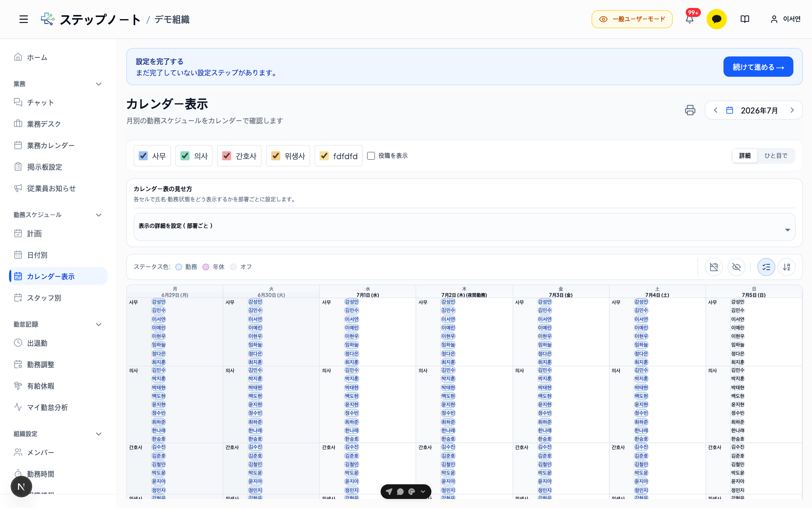
Task: Open the notifications bell
Action: [690, 19]
